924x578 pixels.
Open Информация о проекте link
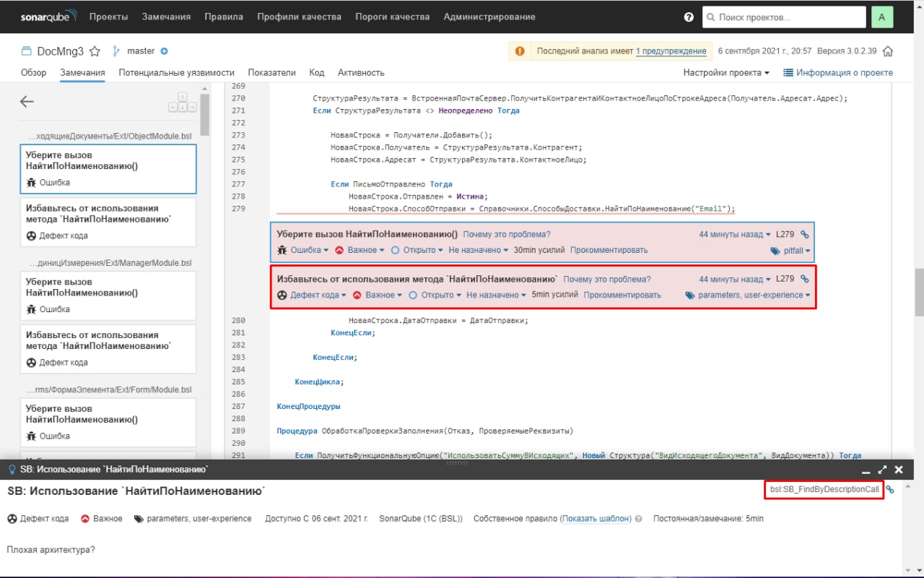[838, 72]
